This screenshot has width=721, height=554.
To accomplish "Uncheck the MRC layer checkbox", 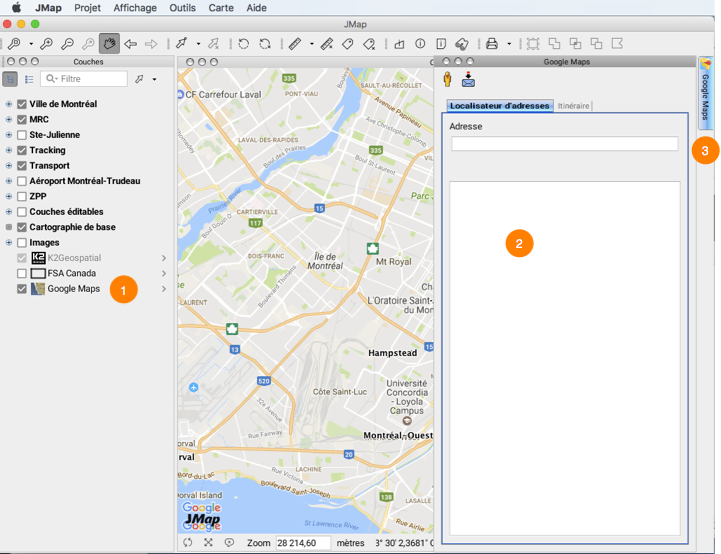I will point(22,120).
